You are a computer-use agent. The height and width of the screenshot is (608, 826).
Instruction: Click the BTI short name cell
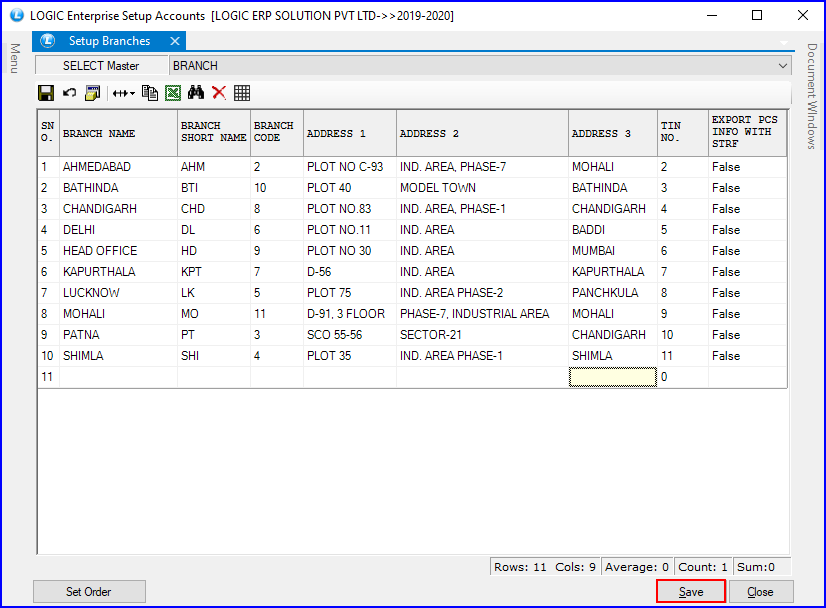click(x=214, y=188)
